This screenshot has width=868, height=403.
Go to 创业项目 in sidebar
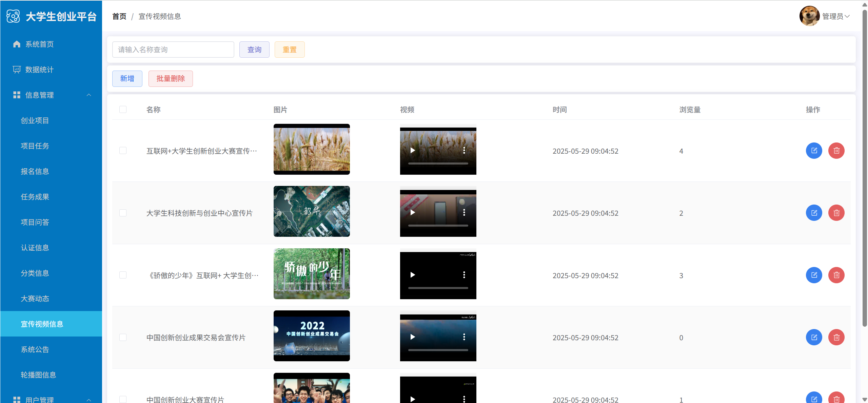[35, 120]
